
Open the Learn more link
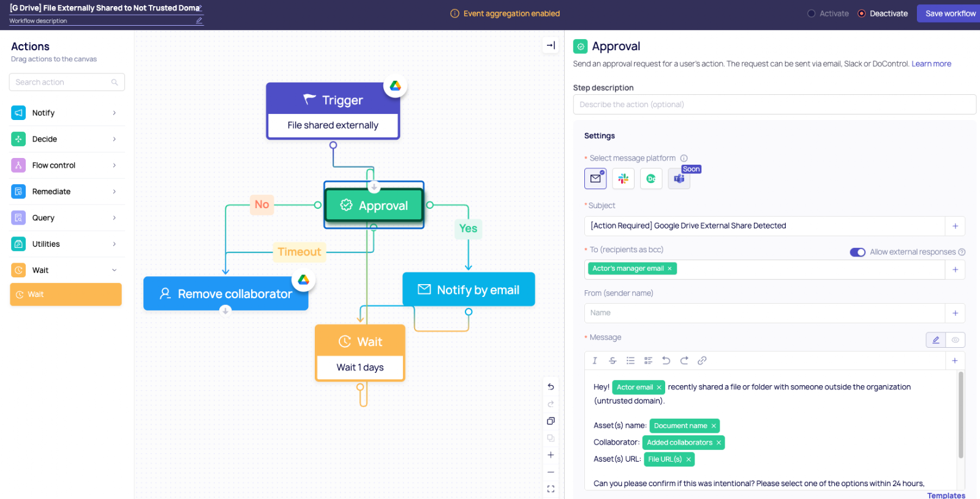(x=931, y=64)
